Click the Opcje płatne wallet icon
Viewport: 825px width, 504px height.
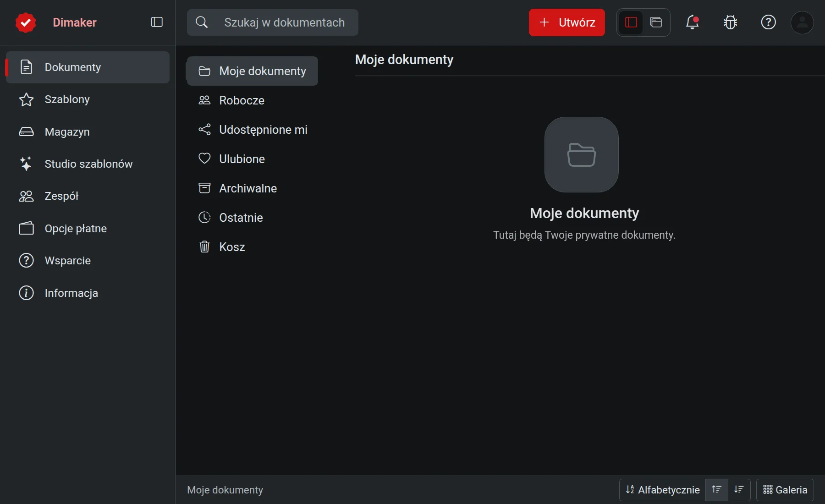[x=26, y=228]
